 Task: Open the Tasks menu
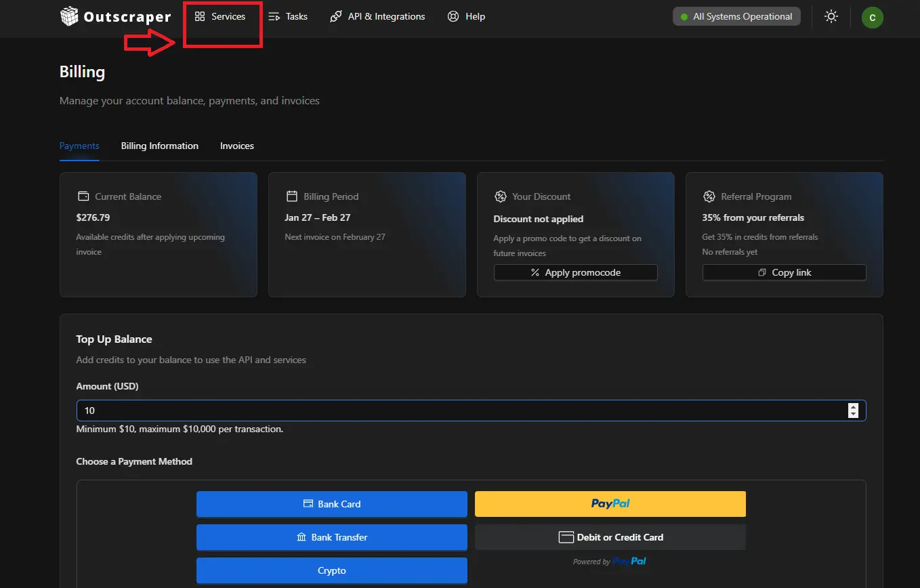tap(288, 16)
